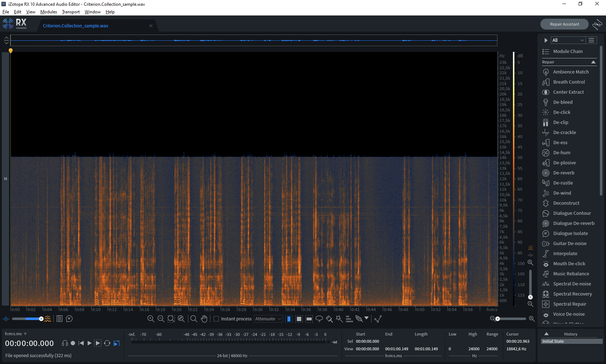Toggle the Record button

click(x=73, y=343)
